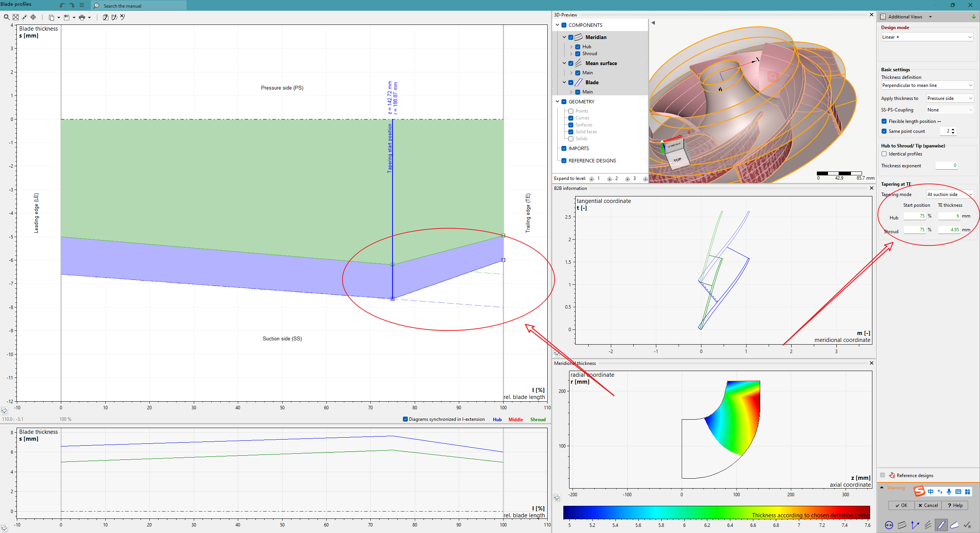Image resolution: width=980 pixels, height=533 pixels.
Task: Click the thickness color scale bar
Action: click(716, 512)
